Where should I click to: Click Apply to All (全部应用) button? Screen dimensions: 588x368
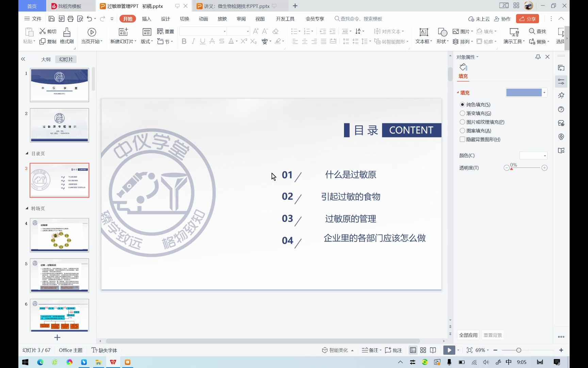click(468, 335)
